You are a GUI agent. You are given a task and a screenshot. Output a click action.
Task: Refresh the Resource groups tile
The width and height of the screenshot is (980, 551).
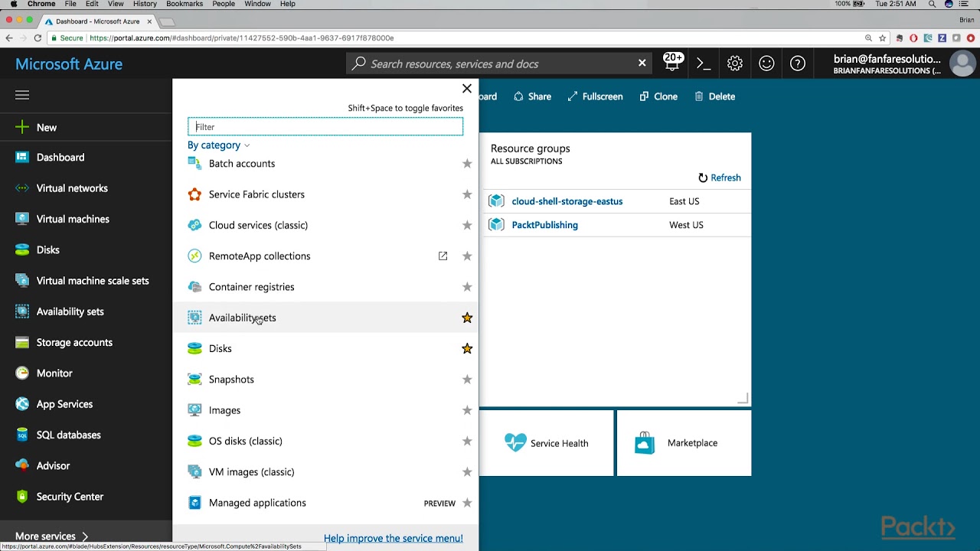(x=719, y=178)
